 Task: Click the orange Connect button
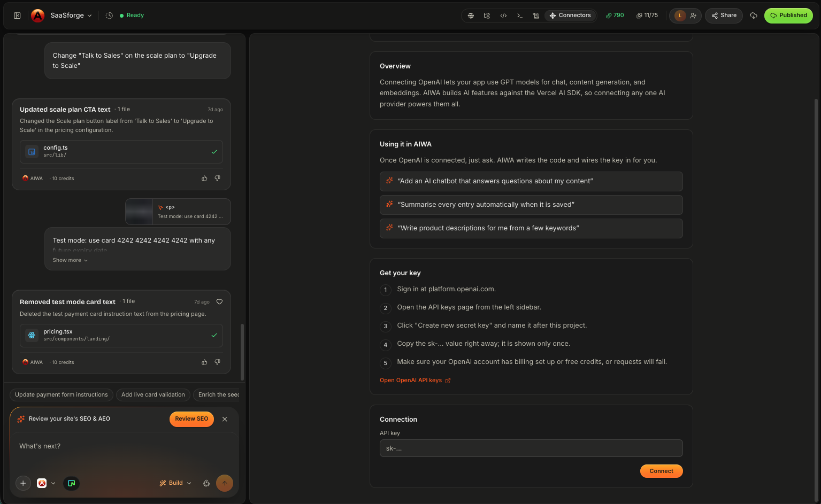(x=661, y=471)
